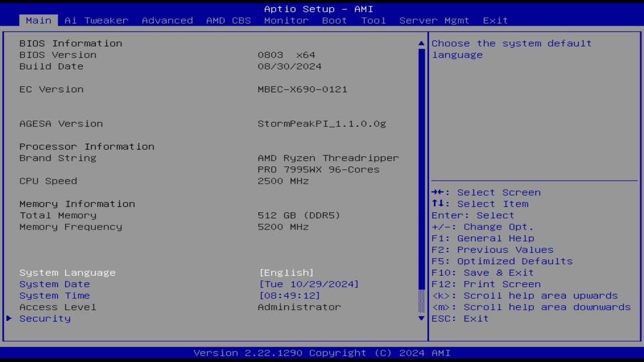Screen dimensions: 644x362
Task: Click the CPU Speed value 2500 MHz
Action: click(x=283, y=181)
